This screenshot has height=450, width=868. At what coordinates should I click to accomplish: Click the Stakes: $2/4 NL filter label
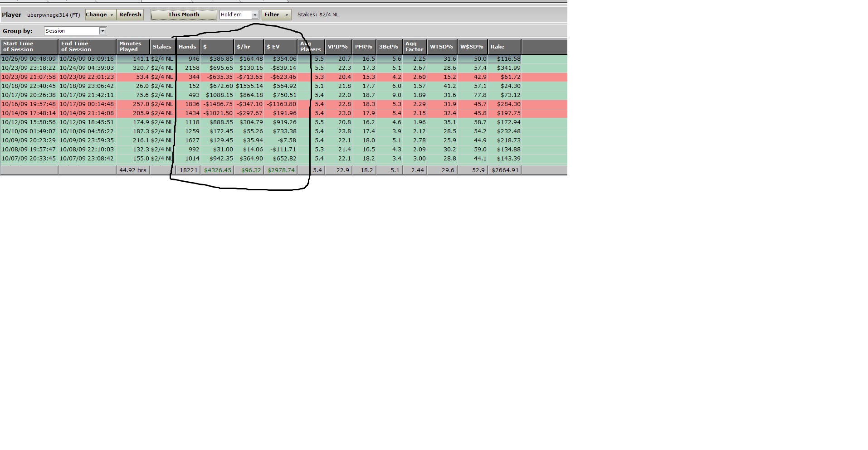[x=318, y=15]
